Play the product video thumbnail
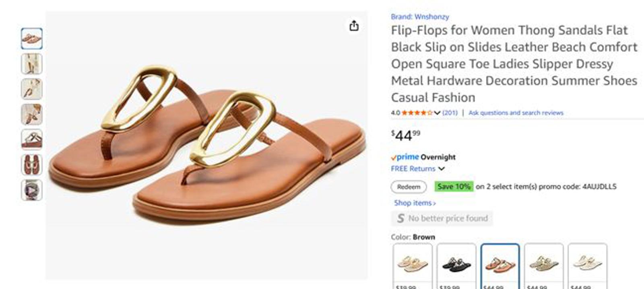 click(x=32, y=191)
